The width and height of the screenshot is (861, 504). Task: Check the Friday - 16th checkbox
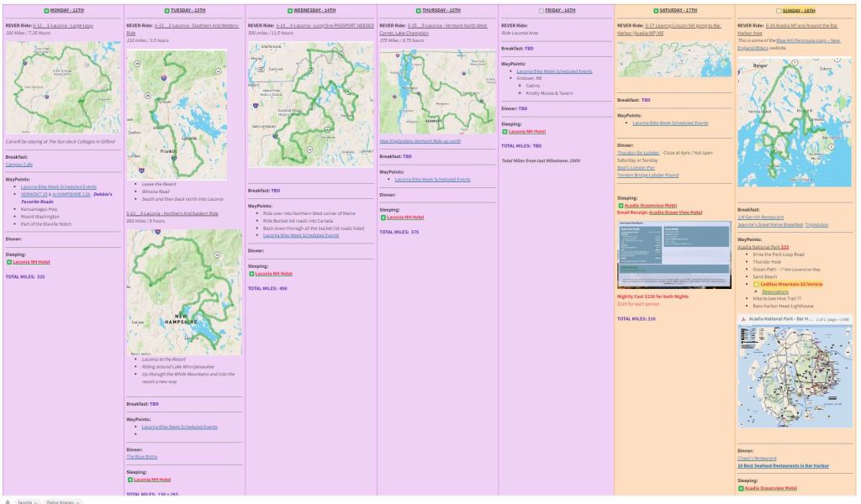pyautogui.click(x=541, y=10)
